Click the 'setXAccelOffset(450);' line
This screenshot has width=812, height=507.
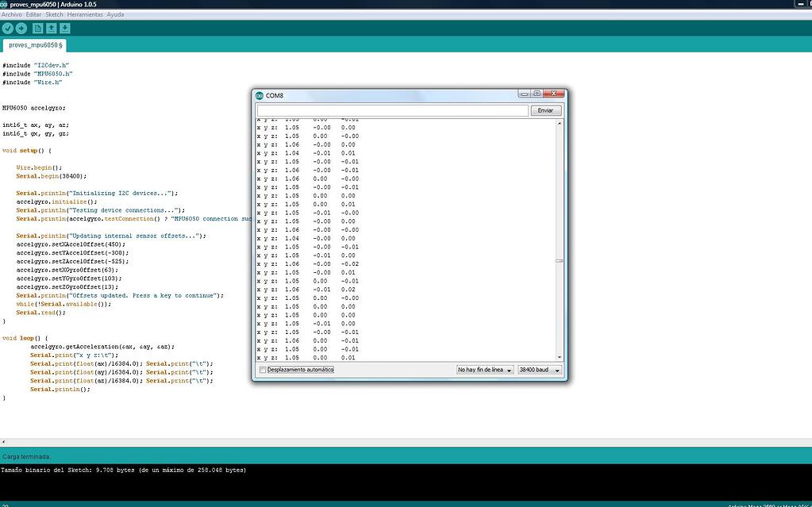pyautogui.click(x=71, y=244)
